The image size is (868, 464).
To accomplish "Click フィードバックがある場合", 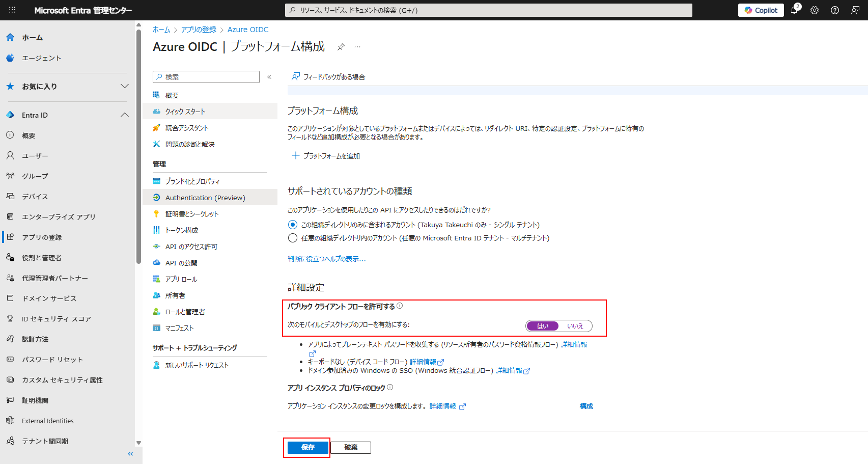I will click(x=328, y=77).
